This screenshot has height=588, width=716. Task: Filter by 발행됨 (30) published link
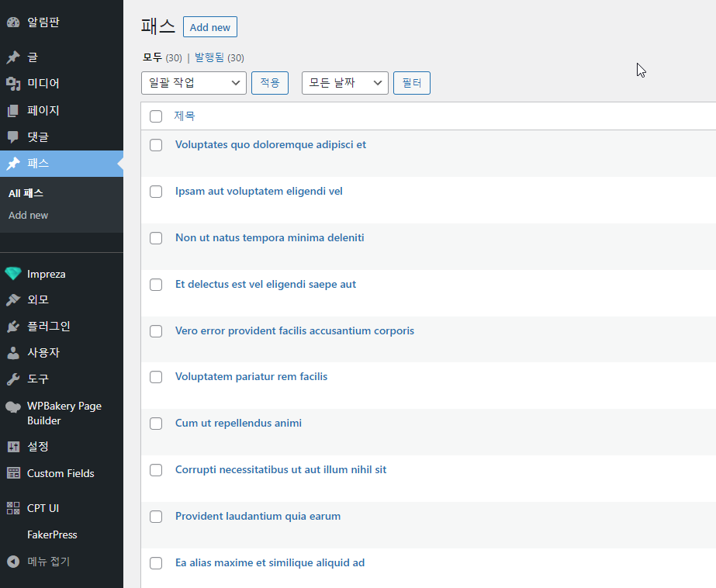pyautogui.click(x=220, y=57)
